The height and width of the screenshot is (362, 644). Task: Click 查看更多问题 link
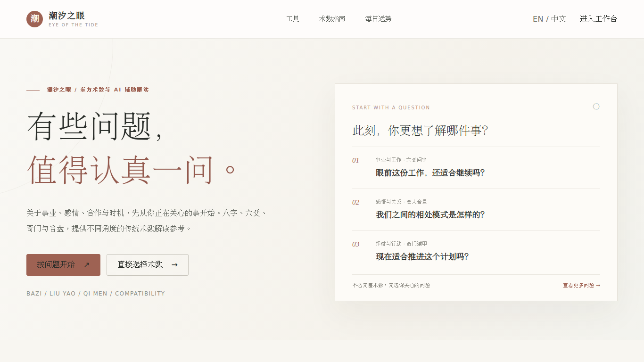[x=581, y=285]
